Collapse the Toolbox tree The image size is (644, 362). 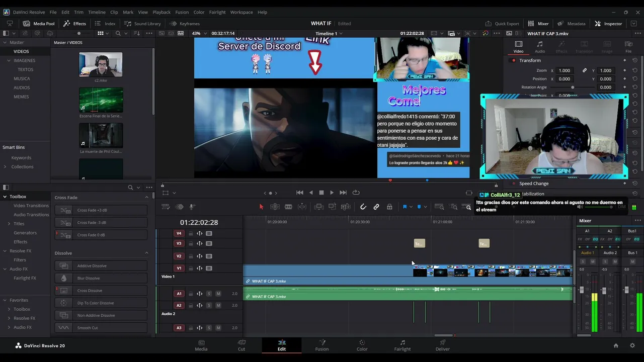pos(5,197)
